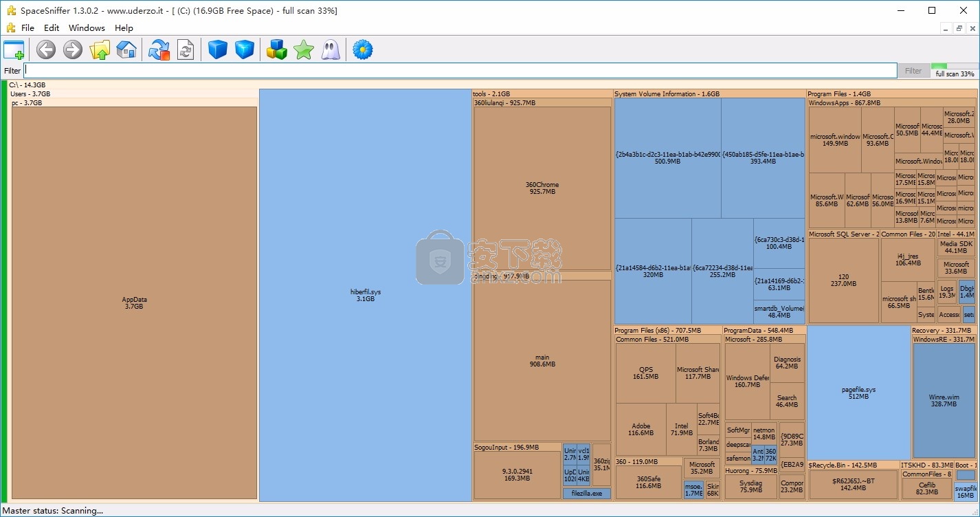Select the Intel 71.9MB block

pos(681,430)
